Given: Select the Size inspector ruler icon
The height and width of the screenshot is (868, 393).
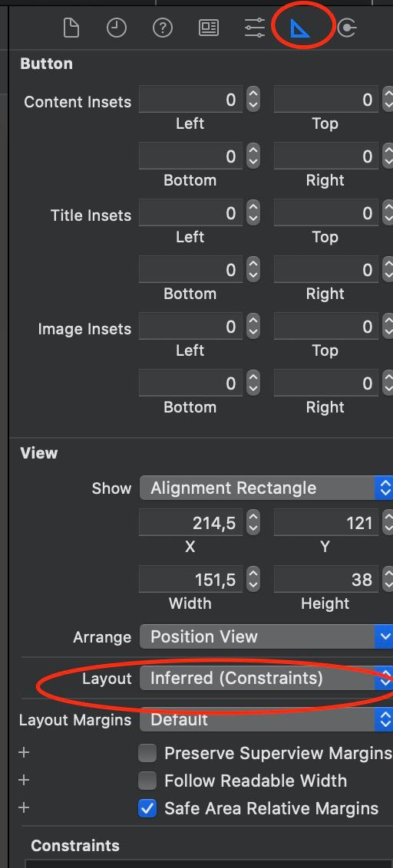Looking at the screenshot, I should click(301, 27).
